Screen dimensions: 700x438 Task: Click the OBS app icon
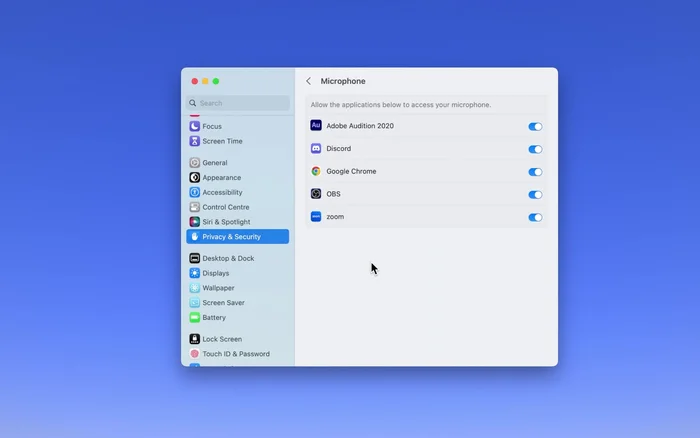316,194
